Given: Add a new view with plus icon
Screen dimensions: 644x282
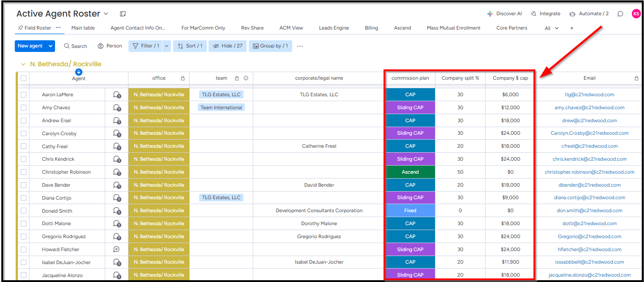Looking at the screenshot, I should point(571,28).
